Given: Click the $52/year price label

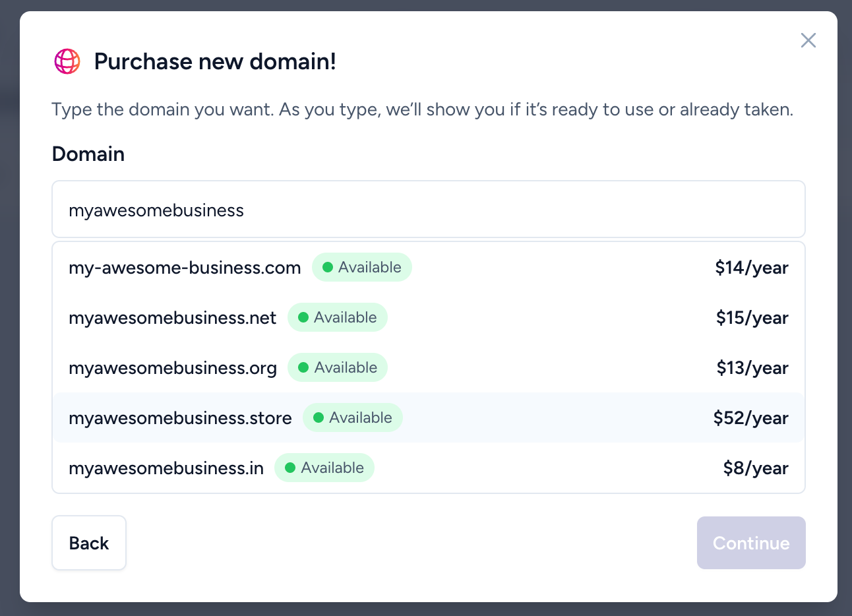Looking at the screenshot, I should pyautogui.click(x=750, y=418).
